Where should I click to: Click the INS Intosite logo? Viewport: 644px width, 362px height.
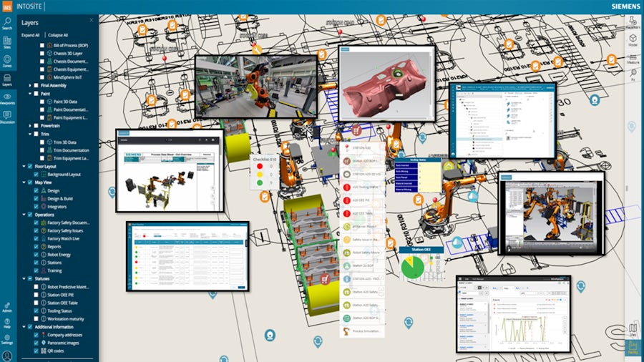click(x=7, y=6)
